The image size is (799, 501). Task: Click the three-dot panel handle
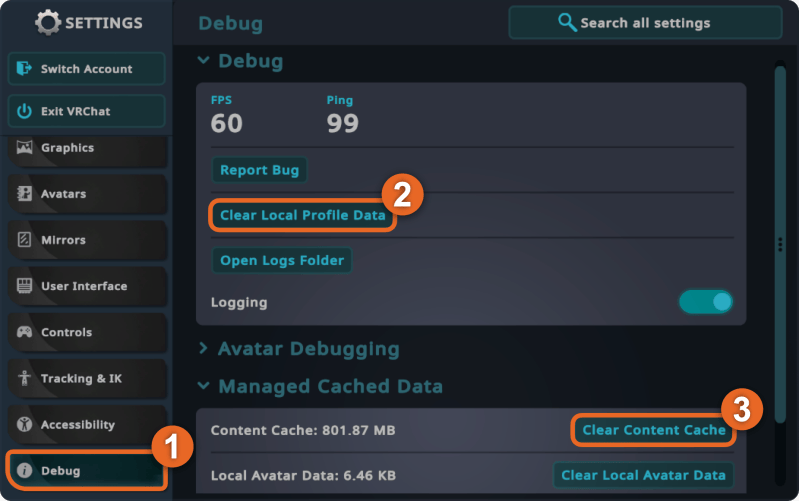pyautogui.click(x=780, y=245)
